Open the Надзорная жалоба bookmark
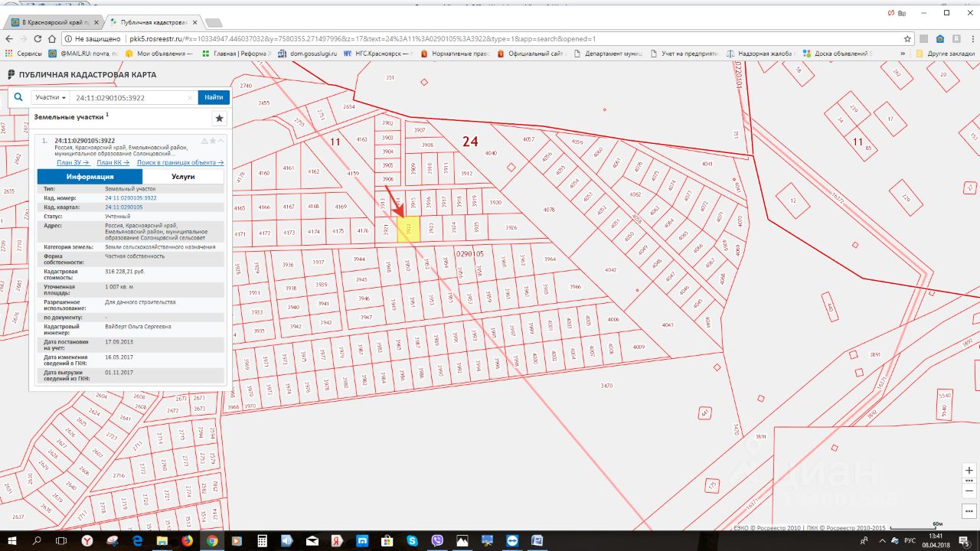This screenshot has width=980, height=551. pyautogui.click(x=760, y=54)
